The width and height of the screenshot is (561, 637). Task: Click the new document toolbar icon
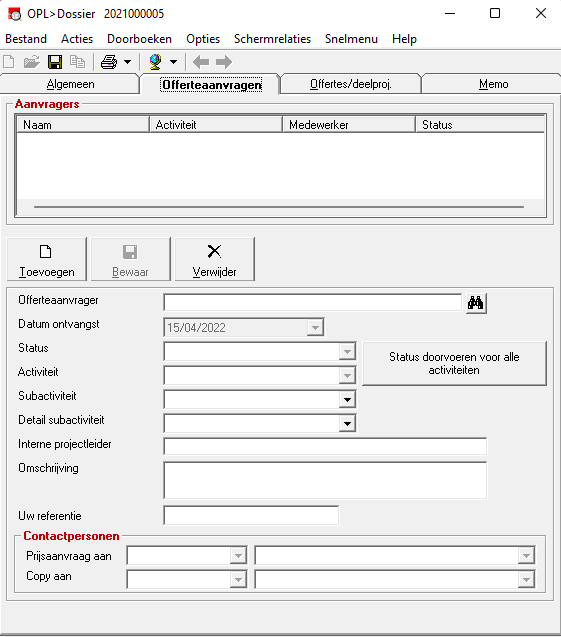point(9,62)
